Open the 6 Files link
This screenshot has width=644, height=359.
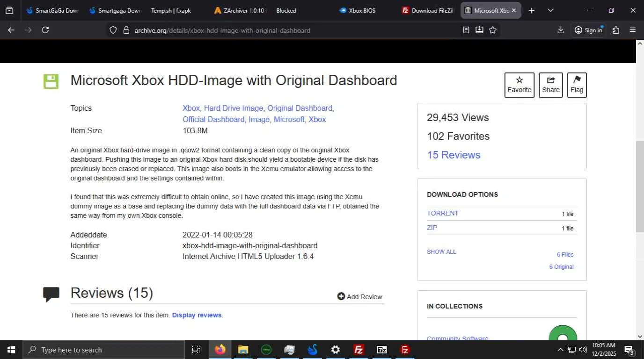click(x=565, y=255)
